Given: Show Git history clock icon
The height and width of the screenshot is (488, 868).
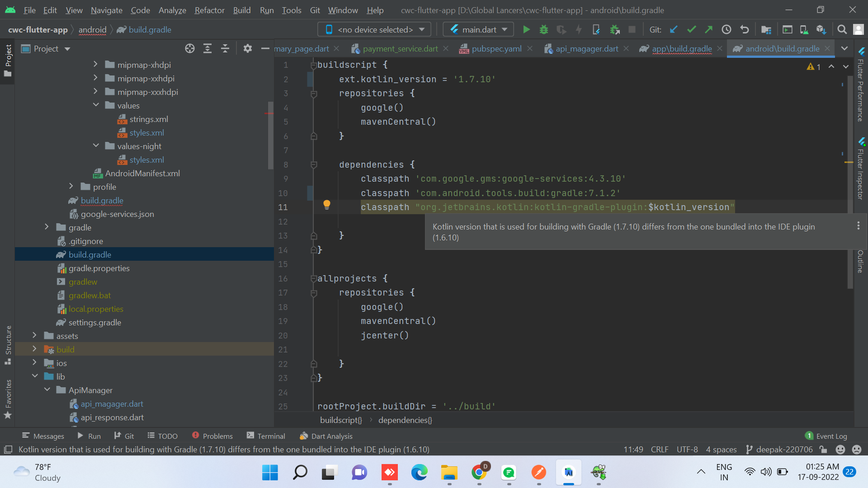Looking at the screenshot, I should click(726, 30).
